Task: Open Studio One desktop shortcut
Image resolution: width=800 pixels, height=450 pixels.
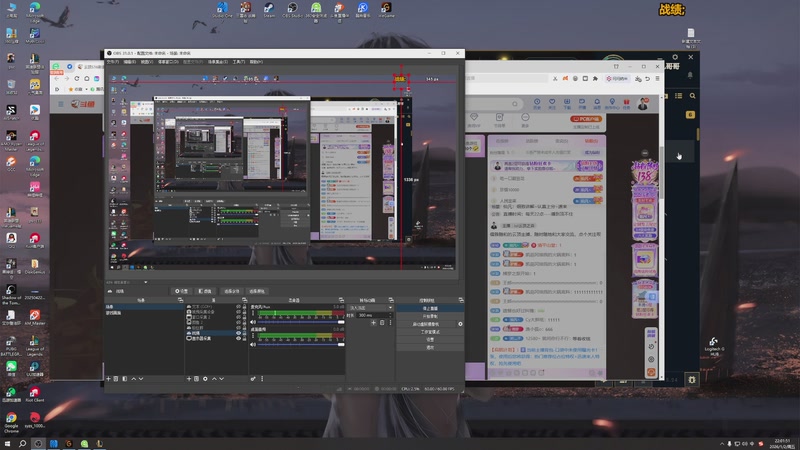Action: pos(222,10)
